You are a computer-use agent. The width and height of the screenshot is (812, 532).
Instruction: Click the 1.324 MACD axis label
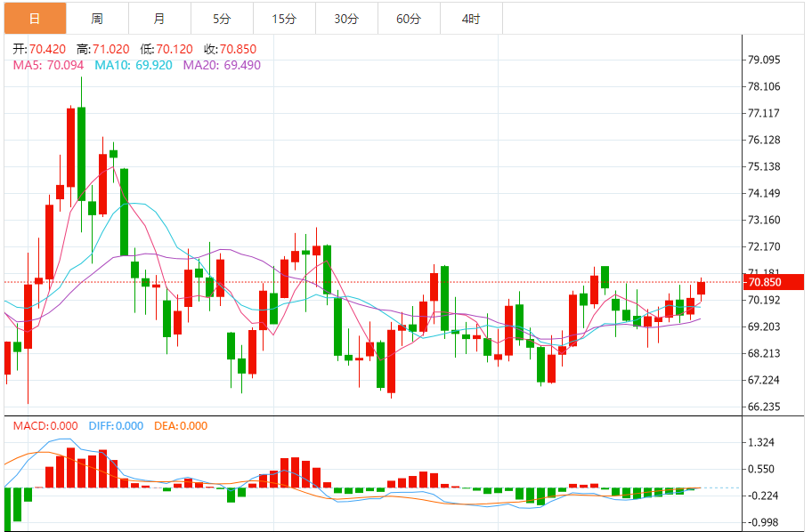pos(761,442)
